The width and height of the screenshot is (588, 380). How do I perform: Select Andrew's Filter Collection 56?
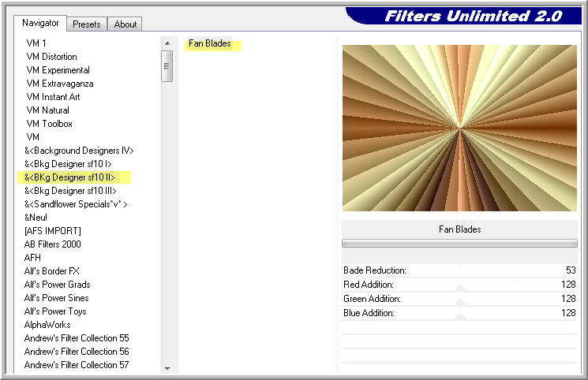pos(77,352)
